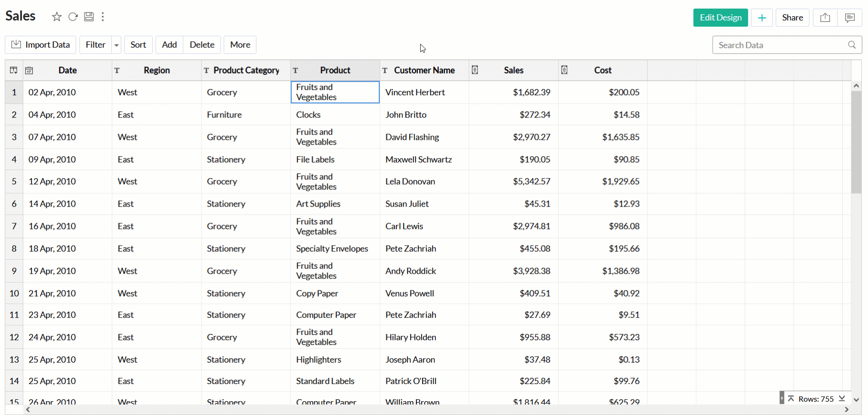
Task: Open the Sort option in toolbar
Action: coord(138,45)
